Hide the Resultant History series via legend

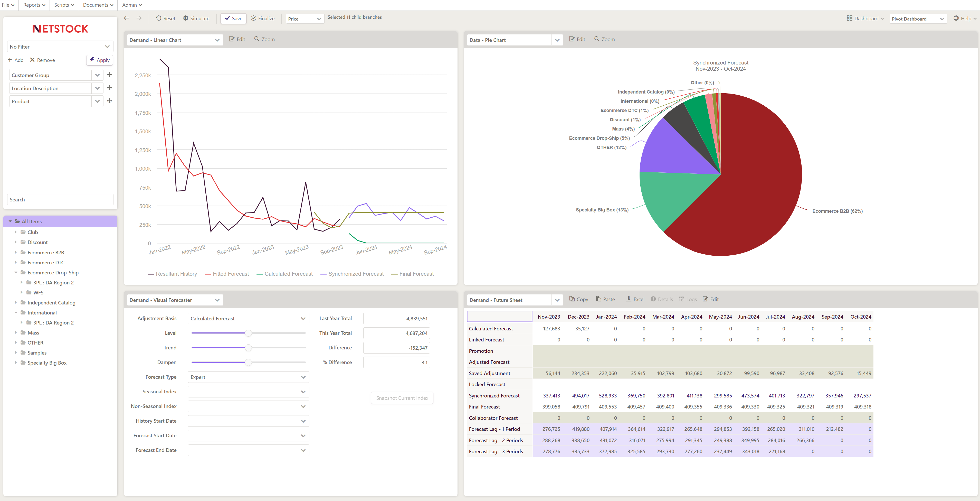click(172, 274)
